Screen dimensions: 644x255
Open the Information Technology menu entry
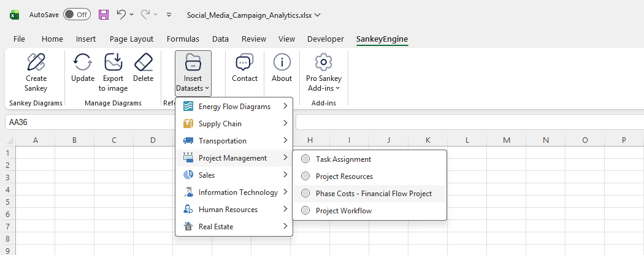234,192
